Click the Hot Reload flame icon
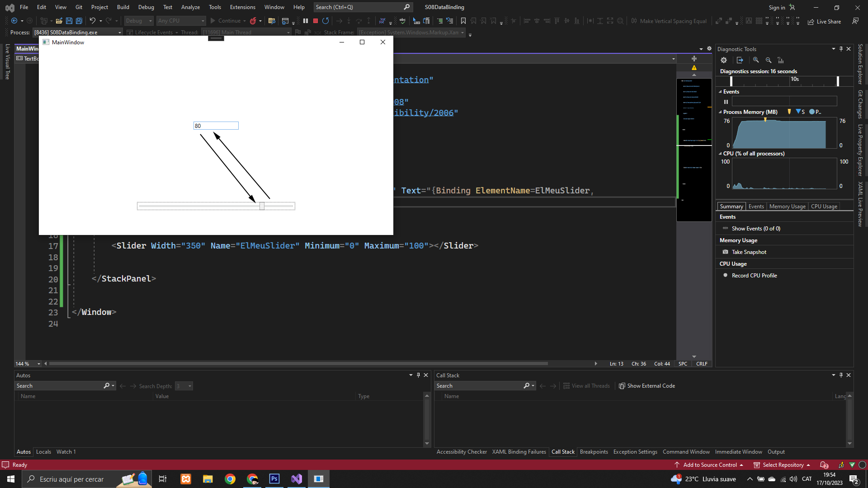This screenshot has height=488, width=868. pyautogui.click(x=253, y=21)
